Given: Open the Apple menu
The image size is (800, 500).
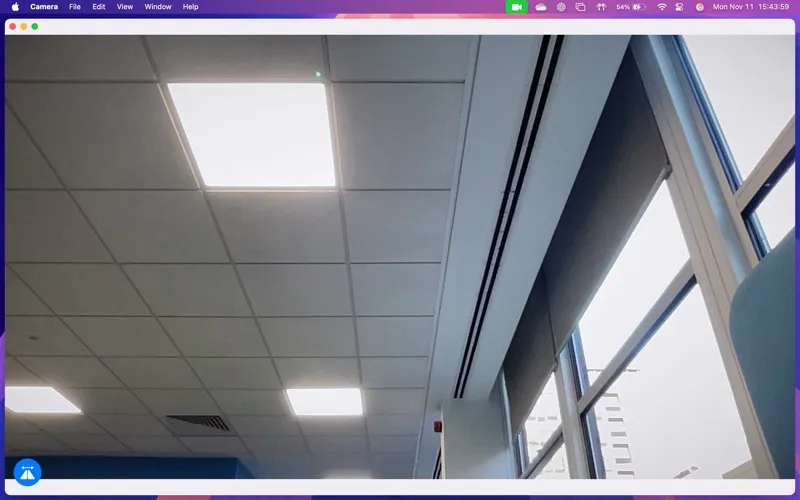Looking at the screenshot, I should click(15, 7).
